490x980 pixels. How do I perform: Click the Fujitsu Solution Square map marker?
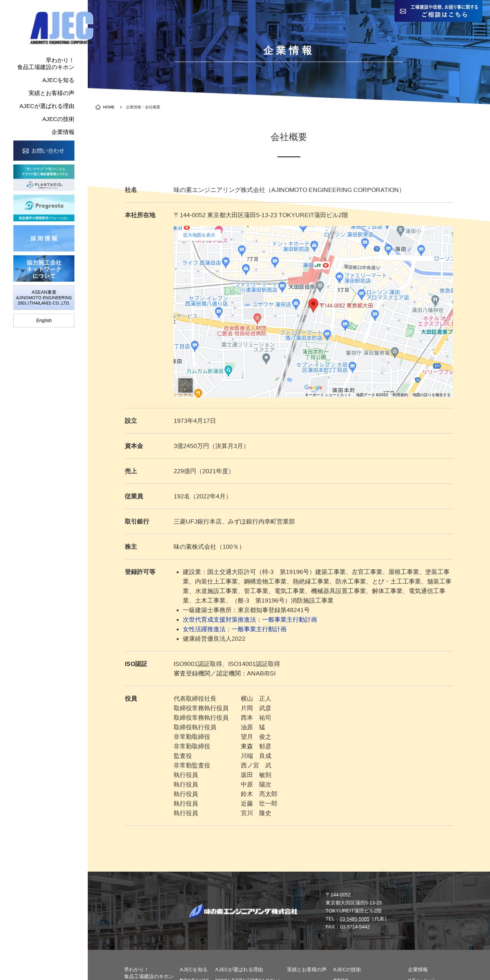click(x=266, y=358)
